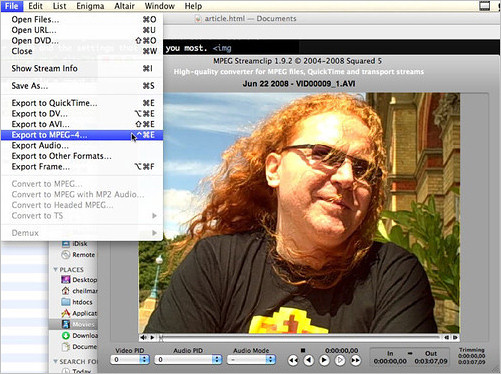This screenshot has height=374, width=501.
Task: Click the menu bar display icon at top right
Action: (484, 6)
